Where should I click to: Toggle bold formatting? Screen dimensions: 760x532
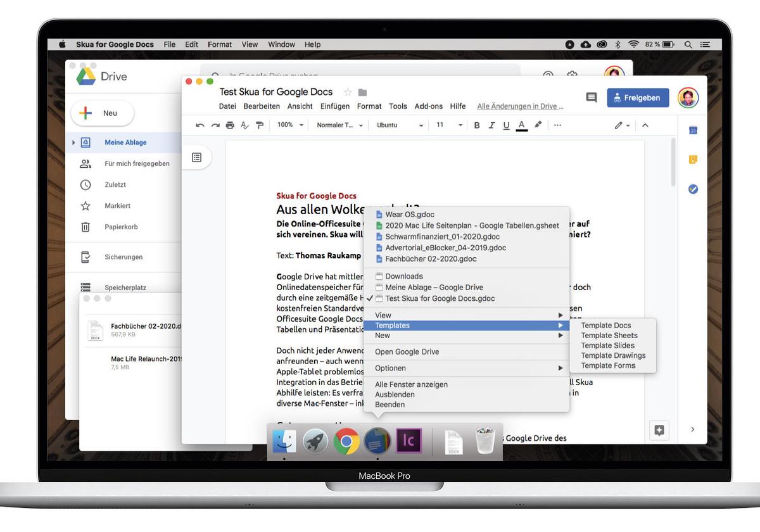(x=477, y=125)
